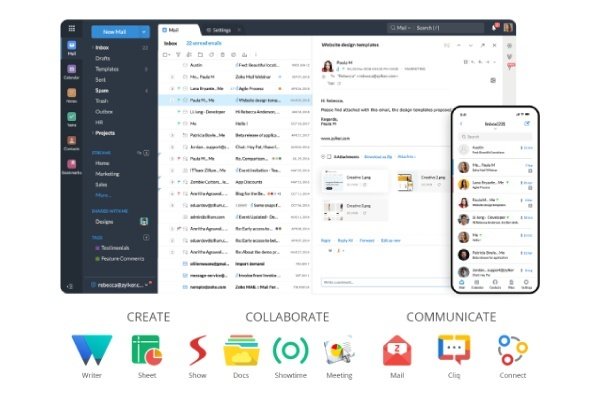Open the Patricia Boyle email row
This screenshot has width=600, height=400.
coord(235,135)
